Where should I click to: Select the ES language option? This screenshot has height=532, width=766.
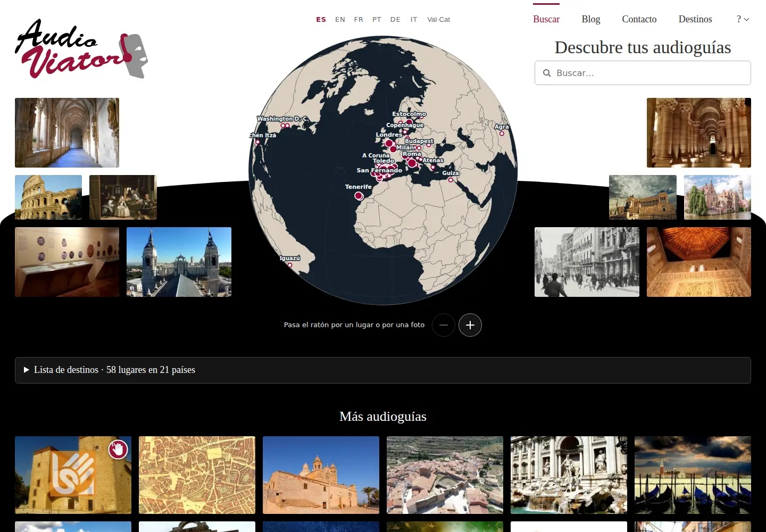[321, 20]
